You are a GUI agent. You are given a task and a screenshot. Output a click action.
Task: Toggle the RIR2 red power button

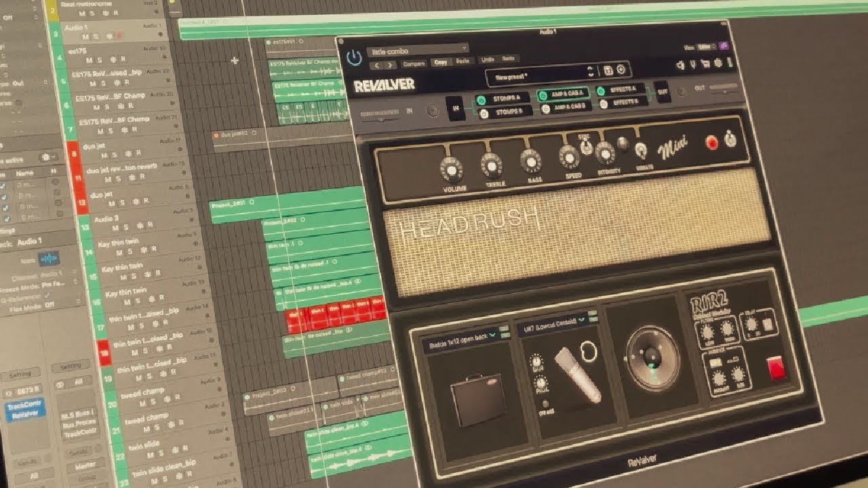(x=774, y=369)
